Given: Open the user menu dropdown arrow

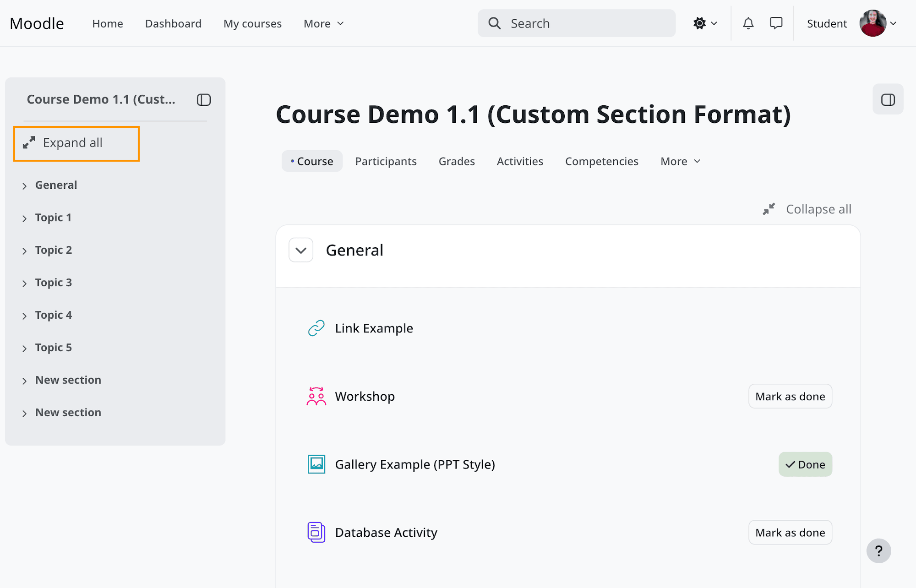Looking at the screenshot, I should point(893,23).
